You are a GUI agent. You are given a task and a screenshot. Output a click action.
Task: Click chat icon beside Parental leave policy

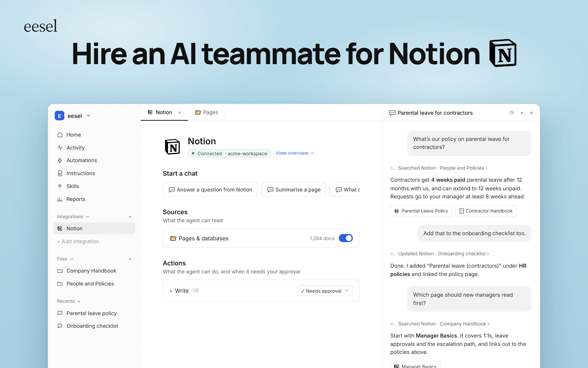(60, 313)
